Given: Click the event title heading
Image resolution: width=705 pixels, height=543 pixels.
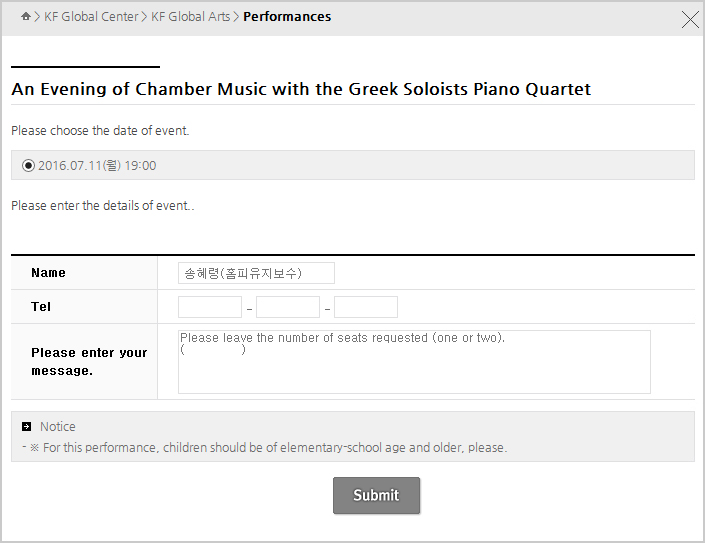Looking at the screenshot, I should [x=301, y=89].
